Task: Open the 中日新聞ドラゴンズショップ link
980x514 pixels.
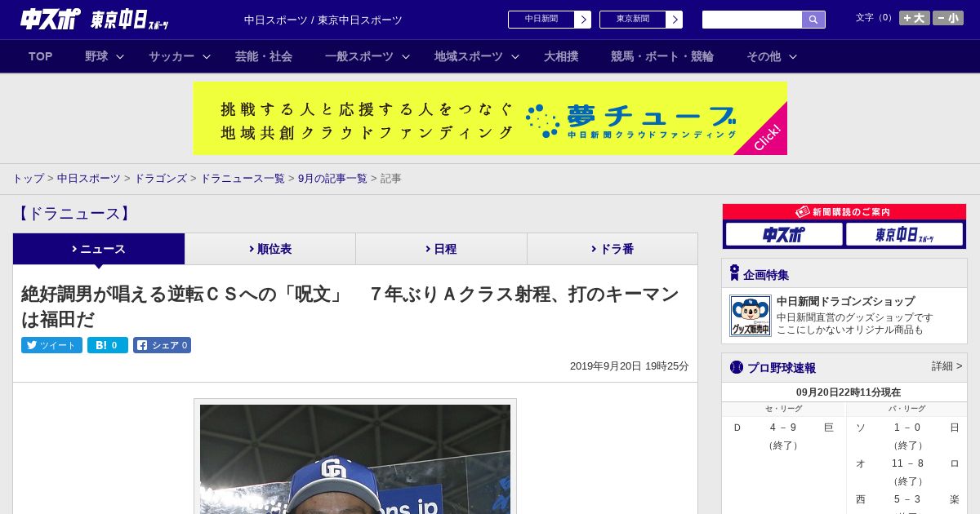Action: [x=845, y=301]
